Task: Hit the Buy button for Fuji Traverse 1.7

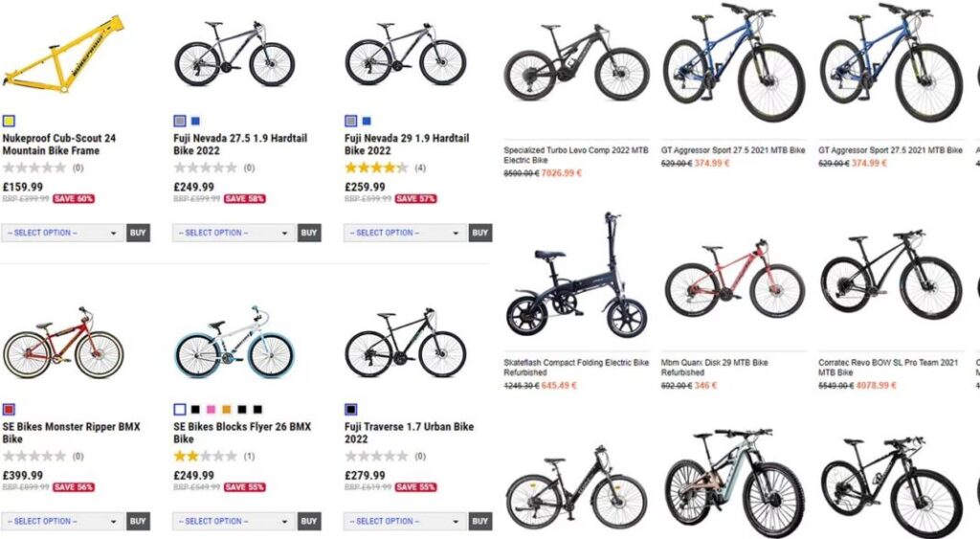Action: click(x=480, y=522)
